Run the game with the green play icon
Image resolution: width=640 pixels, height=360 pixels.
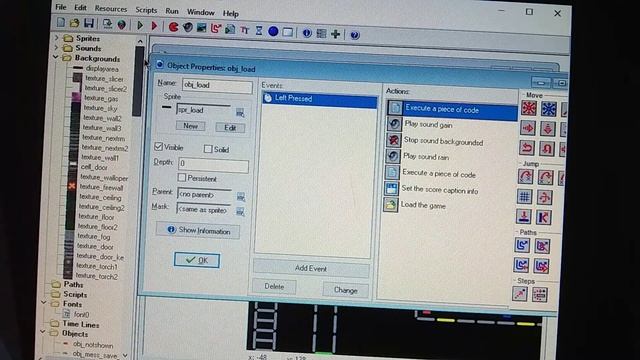coord(140,26)
